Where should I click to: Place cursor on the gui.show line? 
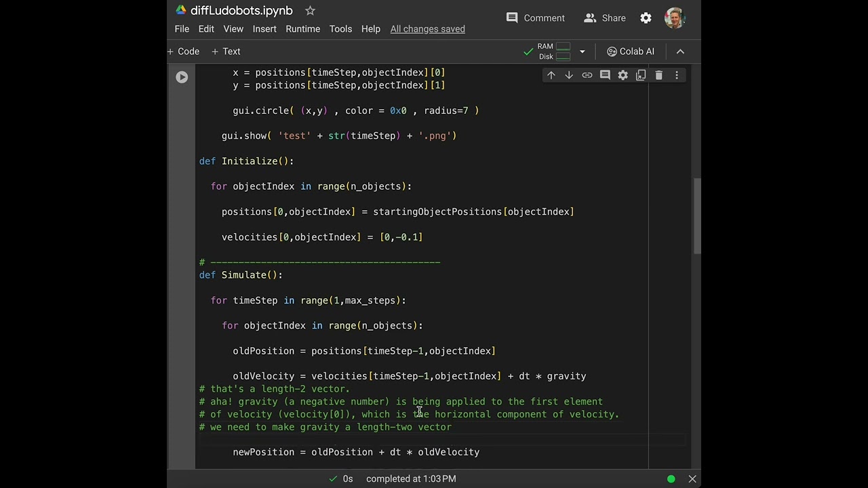(339, 136)
